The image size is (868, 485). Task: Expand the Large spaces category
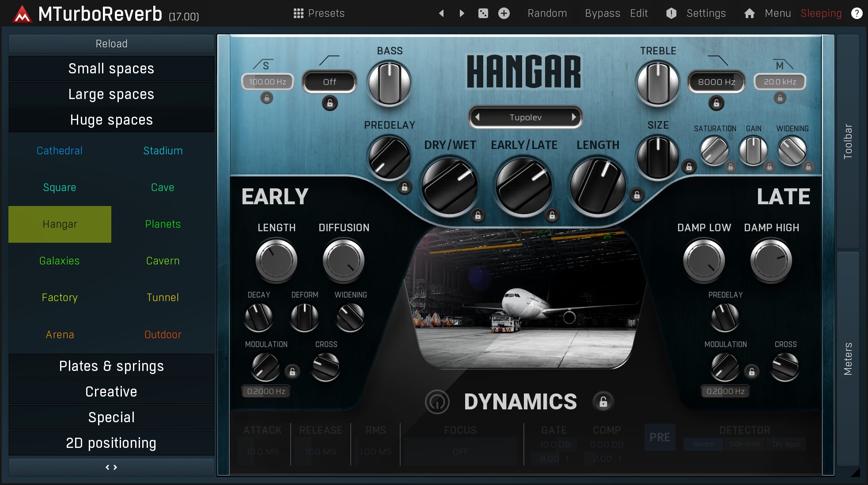point(111,94)
